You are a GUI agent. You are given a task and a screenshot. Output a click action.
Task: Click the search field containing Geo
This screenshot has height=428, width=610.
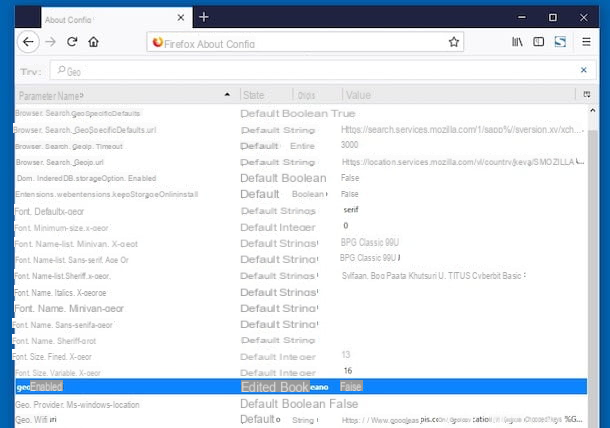(x=323, y=70)
